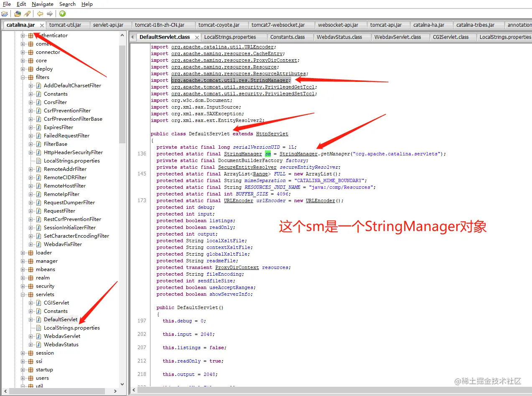Collapse the filters package node
532x396 pixels.
[x=23, y=77]
